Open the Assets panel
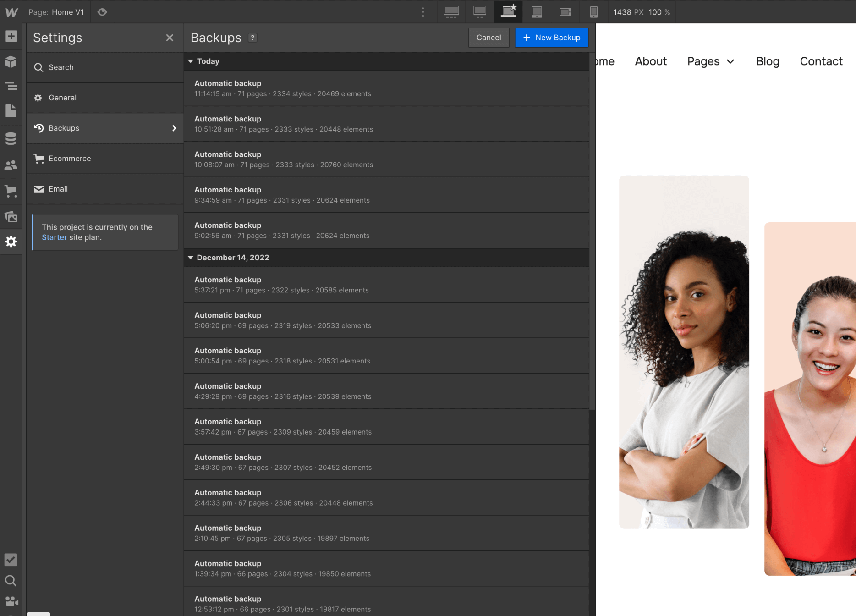The width and height of the screenshot is (856, 616). point(11,217)
